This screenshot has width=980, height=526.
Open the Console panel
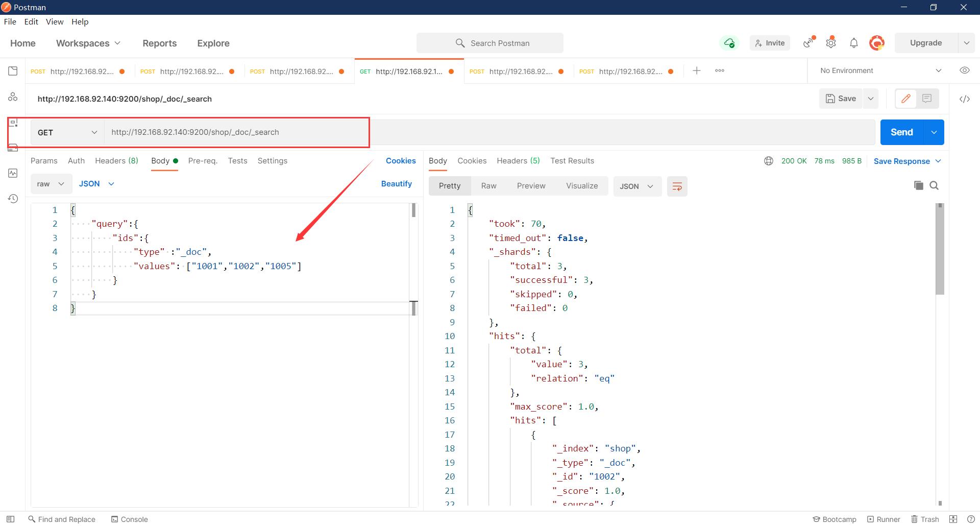pyautogui.click(x=130, y=519)
